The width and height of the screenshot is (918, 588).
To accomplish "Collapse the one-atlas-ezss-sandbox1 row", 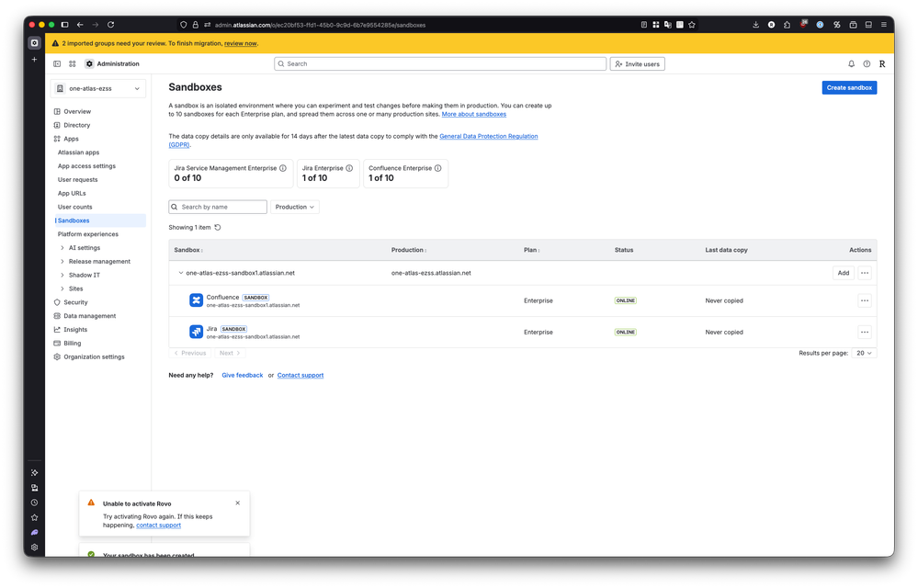I will pyautogui.click(x=180, y=273).
